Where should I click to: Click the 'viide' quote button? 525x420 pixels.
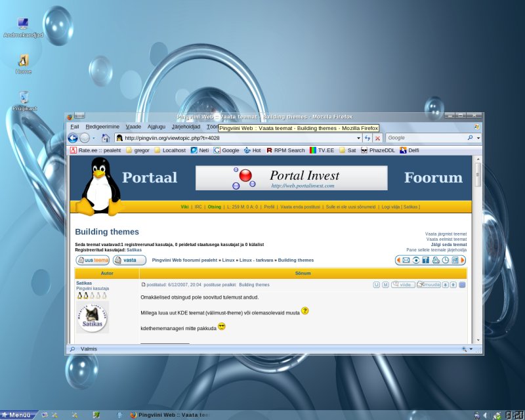pyautogui.click(x=403, y=285)
